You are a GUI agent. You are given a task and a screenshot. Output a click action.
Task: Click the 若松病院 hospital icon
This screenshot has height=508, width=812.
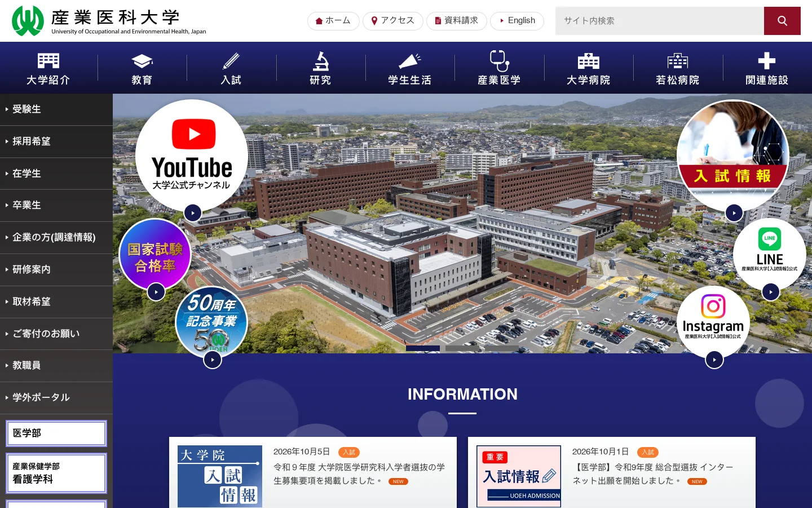pos(678,60)
